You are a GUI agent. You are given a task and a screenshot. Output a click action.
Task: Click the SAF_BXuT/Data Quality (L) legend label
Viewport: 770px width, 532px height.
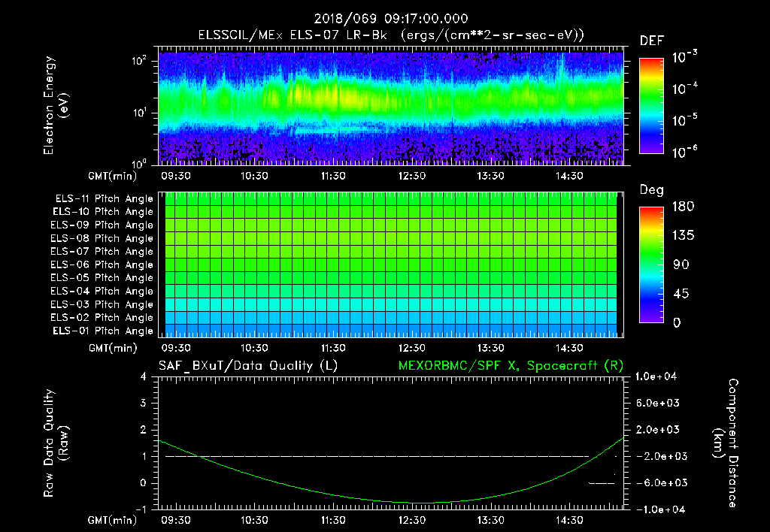coord(248,366)
